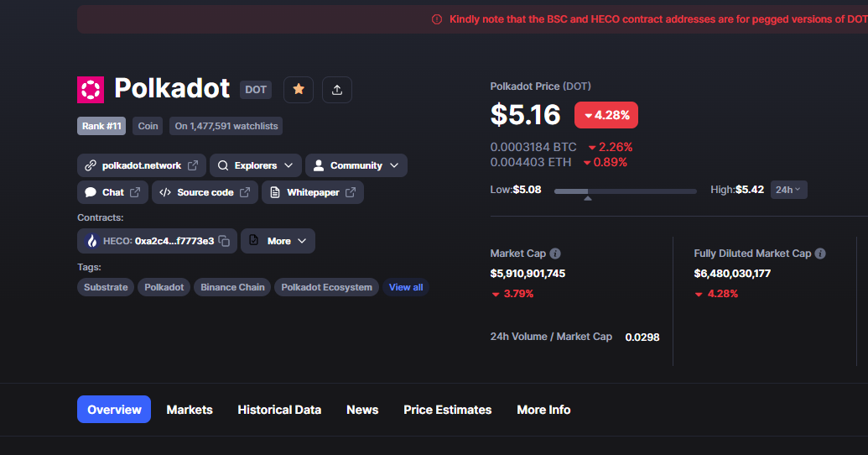Image resolution: width=868 pixels, height=455 pixels.
Task: Click the High:$5.42 label
Action: (737, 190)
